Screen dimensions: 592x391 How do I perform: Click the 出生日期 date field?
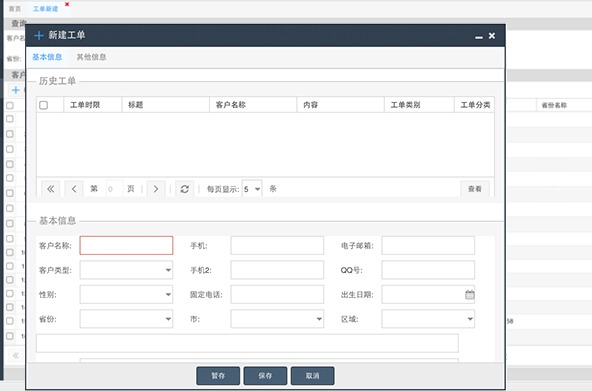428,294
